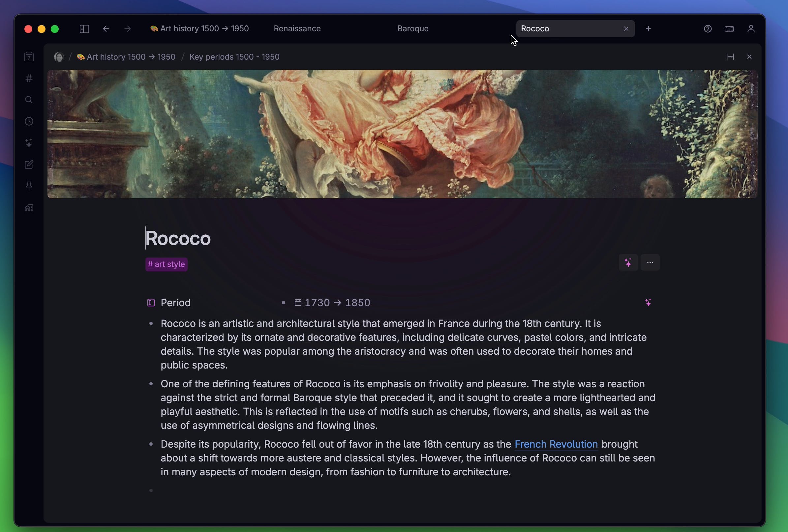Viewport: 788px width, 532px height.
Task: Switch to the Baroque tab
Action: (x=413, y=29)
